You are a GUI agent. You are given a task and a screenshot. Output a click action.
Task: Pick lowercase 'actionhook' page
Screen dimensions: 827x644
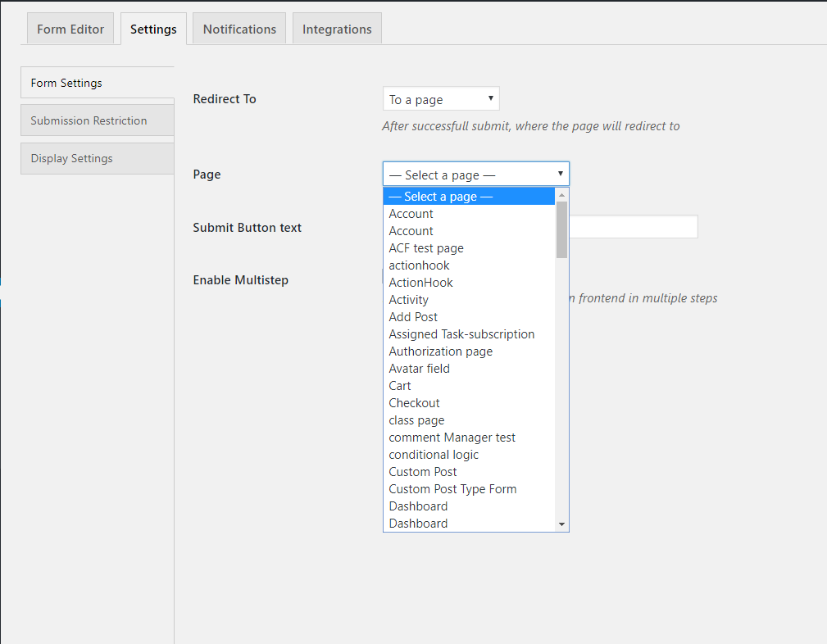[x=469, y=265]
